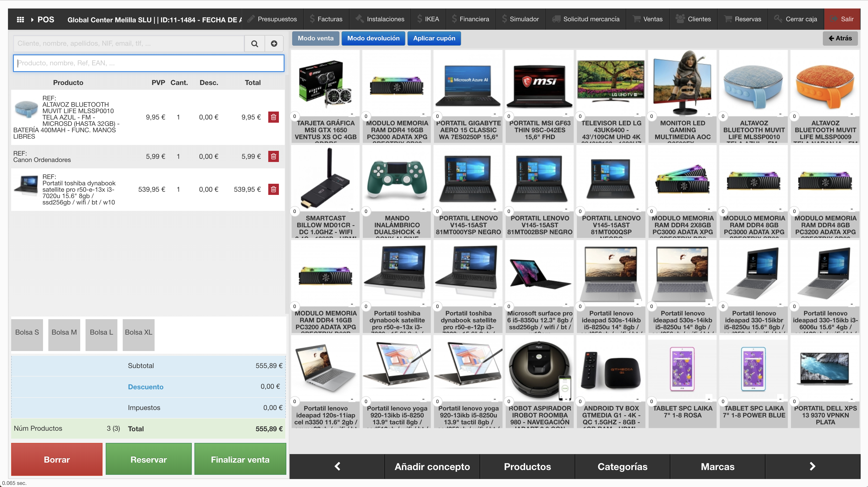Click the POS breadcrumb title
The image size is (868, 487).
(46, 20)
